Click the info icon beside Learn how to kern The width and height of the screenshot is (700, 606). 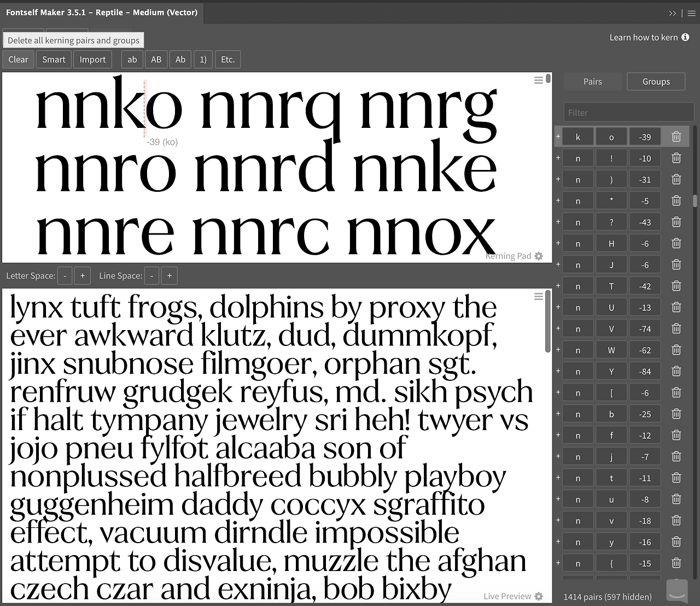pos(685,37)
